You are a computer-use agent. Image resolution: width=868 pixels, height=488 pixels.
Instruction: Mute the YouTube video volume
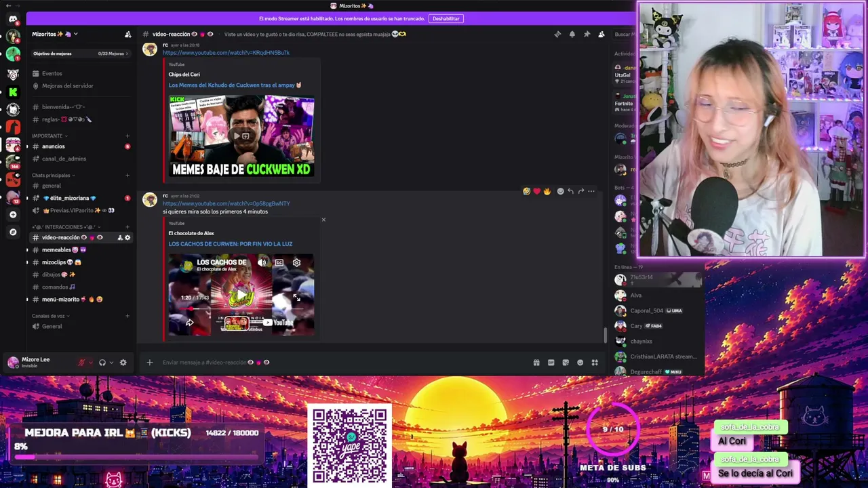(262, 262)
